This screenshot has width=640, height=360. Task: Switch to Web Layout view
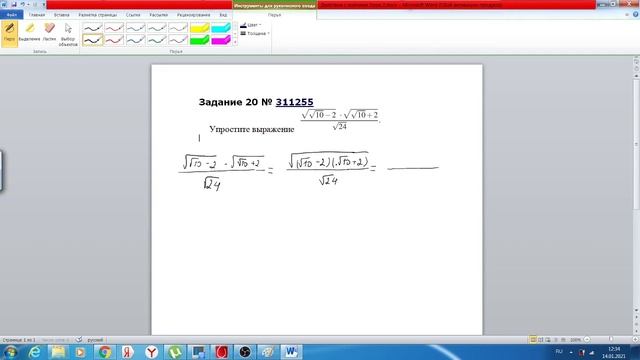coord(548,340)
